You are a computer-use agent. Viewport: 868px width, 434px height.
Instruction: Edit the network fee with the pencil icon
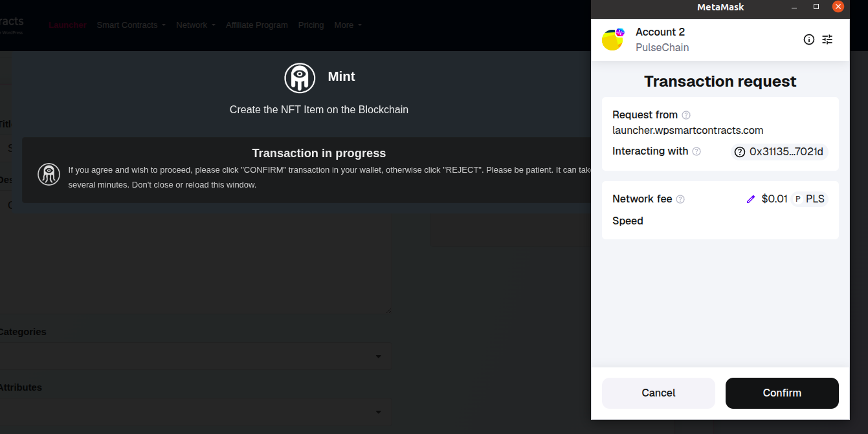[750, 199]
